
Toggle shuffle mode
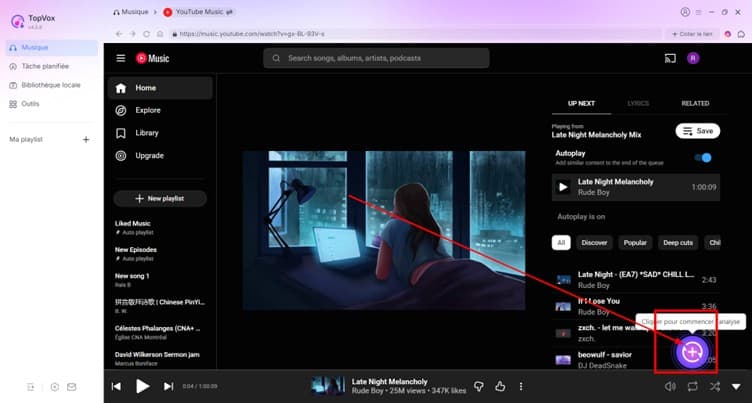pos(715,386)
